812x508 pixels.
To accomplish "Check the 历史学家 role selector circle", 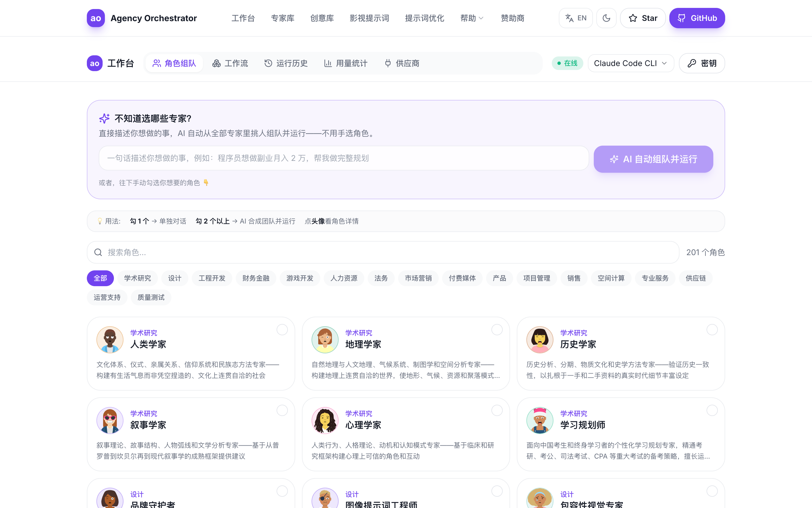I will [x=712, y=330].
